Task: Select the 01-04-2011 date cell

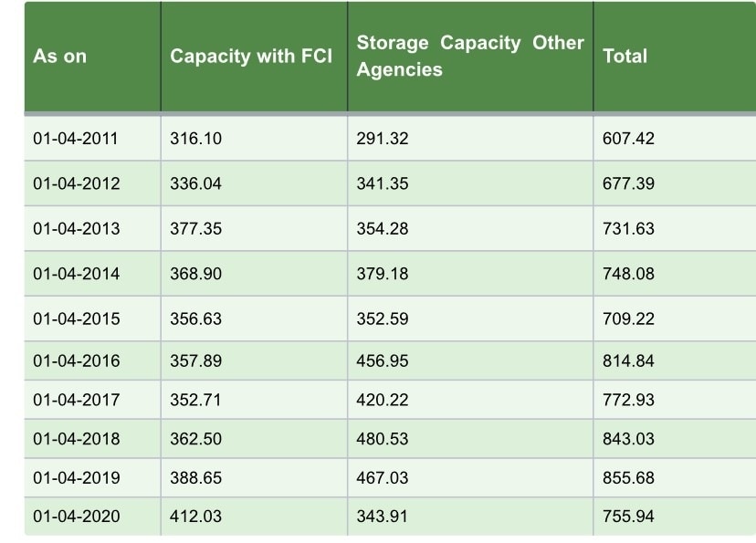Action: 76,139
